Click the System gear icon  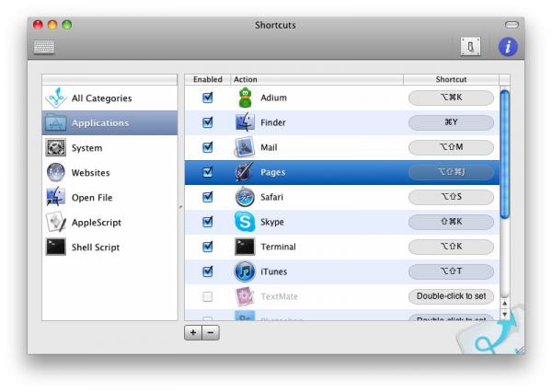point(55,147)
